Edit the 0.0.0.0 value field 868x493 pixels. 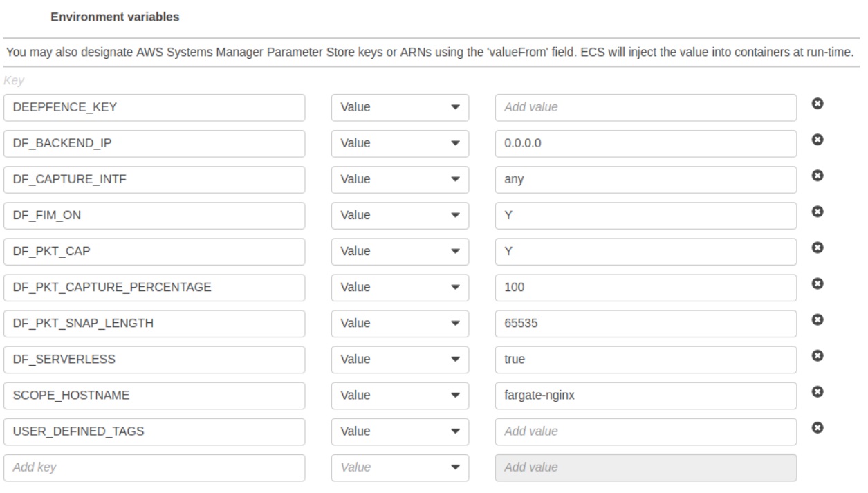[646, 144]
